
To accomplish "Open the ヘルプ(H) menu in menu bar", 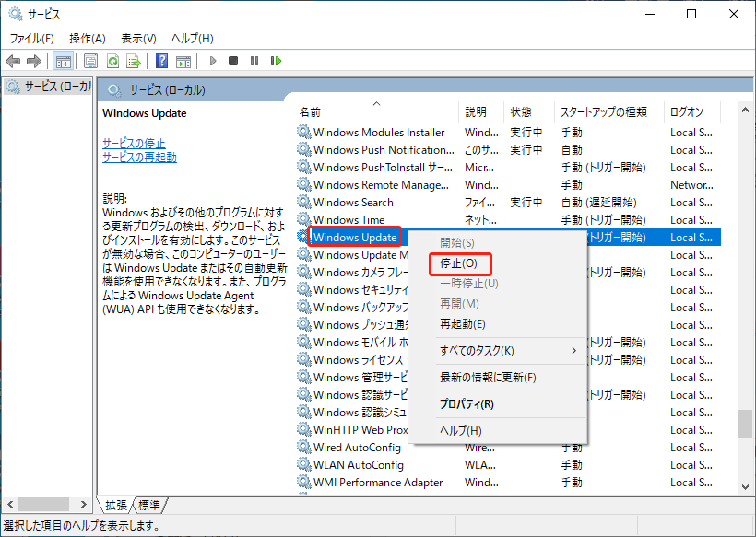I will click(x=192, y=38).
